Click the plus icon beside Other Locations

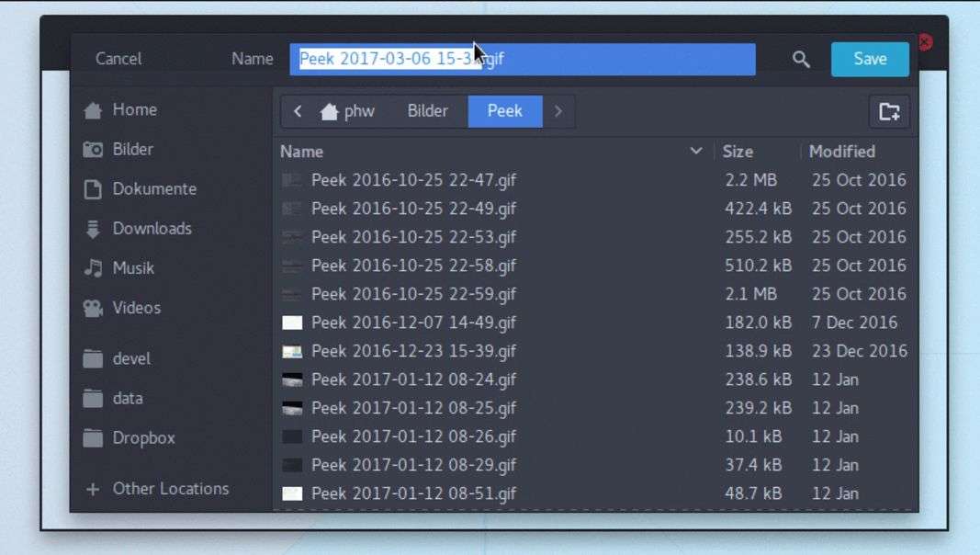pyautogui.click(x=93, y=489)
